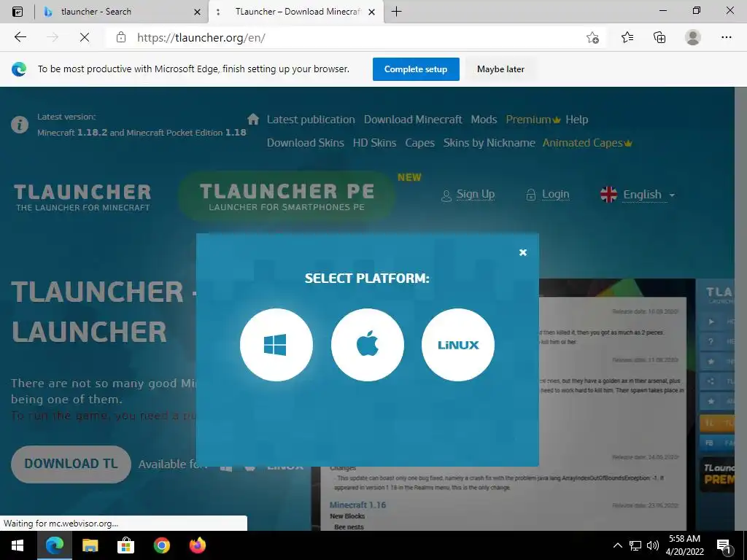Click the home icon in site menu
The width and height of the screenshot is (747, 560).
pos(253,119)
